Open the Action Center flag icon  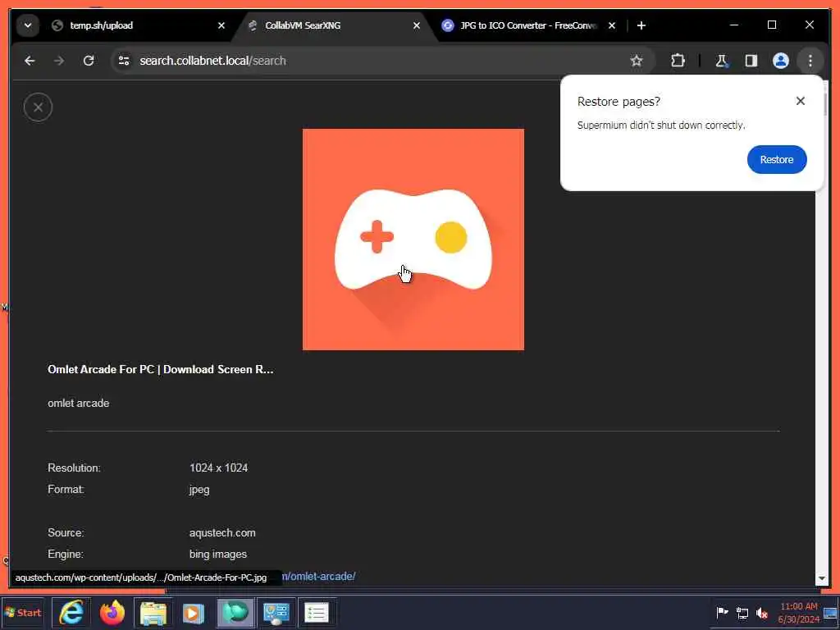point(722,612)
